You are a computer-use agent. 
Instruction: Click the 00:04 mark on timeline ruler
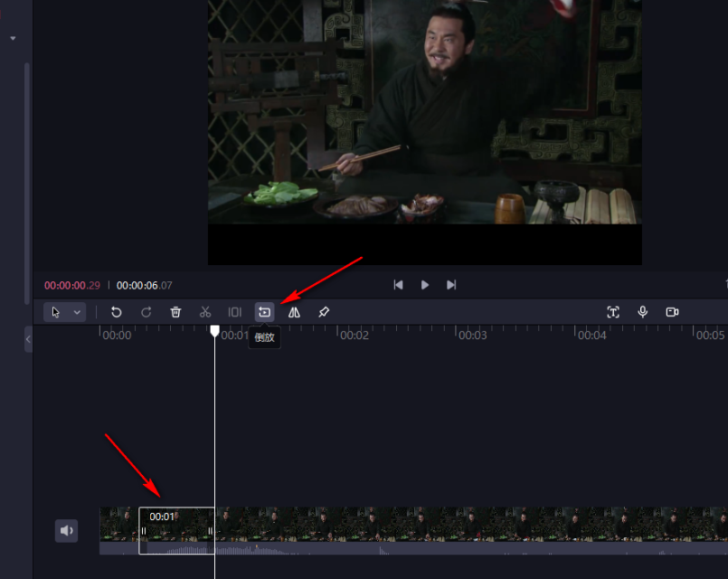[x=592, y=336]
